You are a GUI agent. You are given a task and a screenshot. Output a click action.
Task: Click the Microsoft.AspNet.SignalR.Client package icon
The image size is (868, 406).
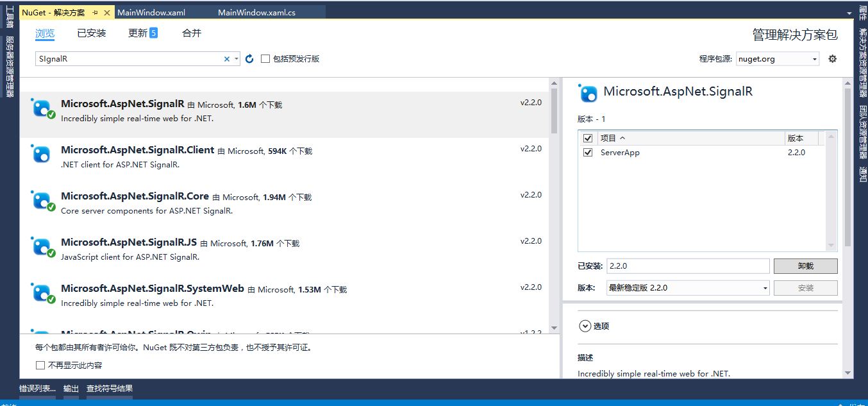point(42,154)
